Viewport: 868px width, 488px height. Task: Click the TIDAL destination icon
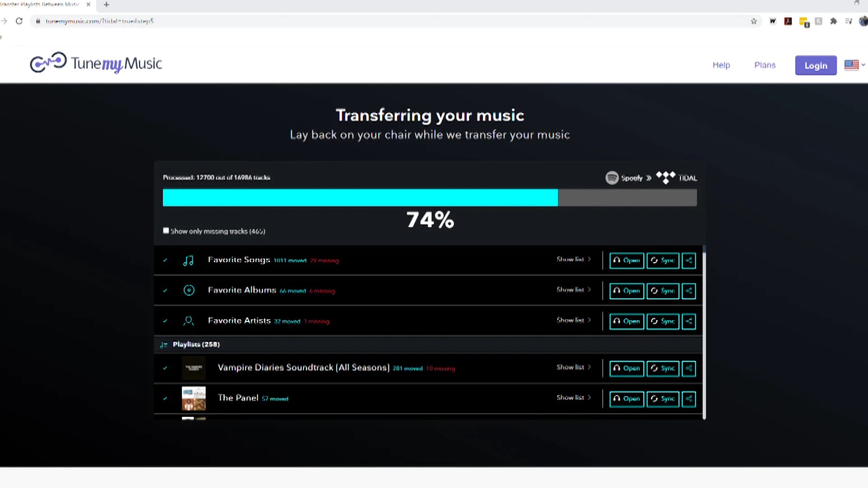click(665, 178)
